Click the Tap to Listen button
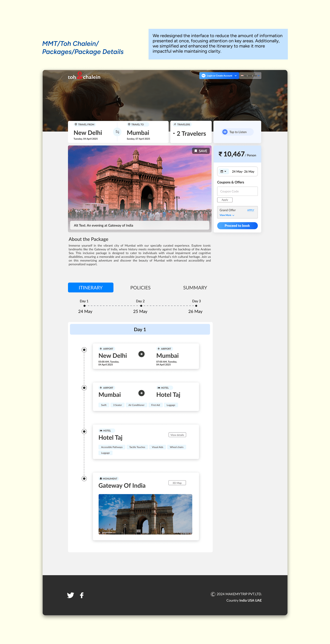Viewport: 330px width, 644px height. [x=237, y=132]
